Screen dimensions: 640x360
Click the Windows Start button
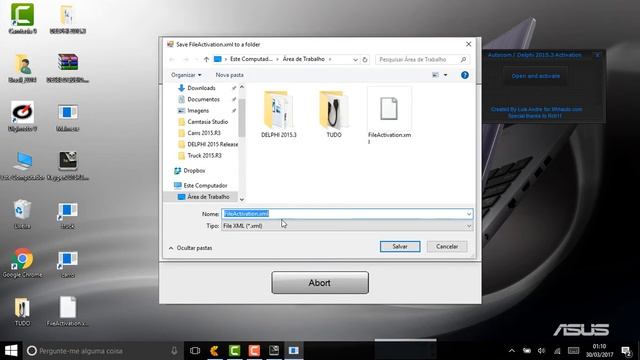point(11,351)
